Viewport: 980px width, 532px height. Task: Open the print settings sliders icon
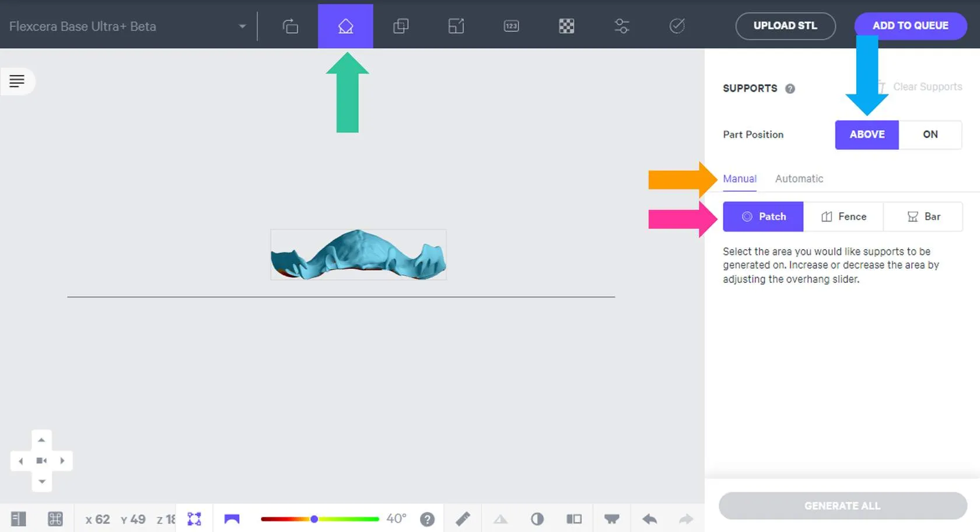click(622, 26)
